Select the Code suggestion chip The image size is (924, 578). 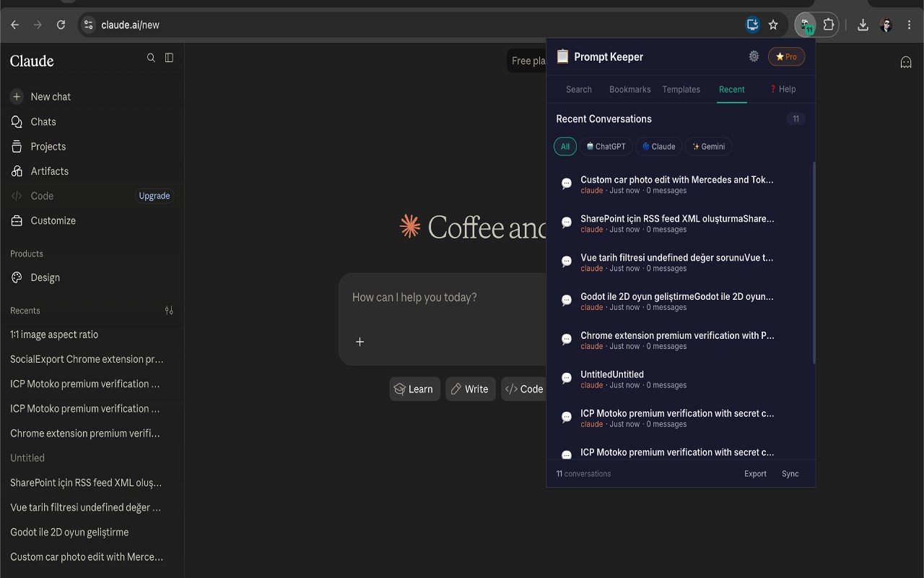(x=524, y=389)
